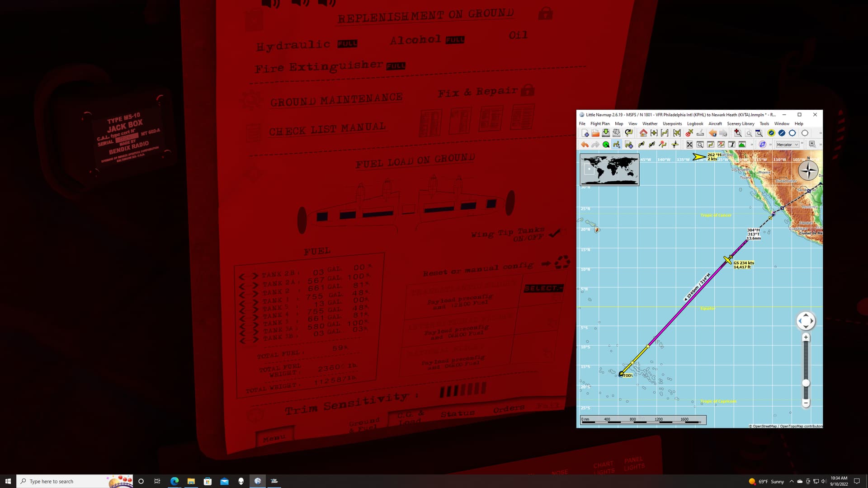Click the Open Flight Plan folder icon
This screenshot has width=868, height=488.
coord(595,133)
